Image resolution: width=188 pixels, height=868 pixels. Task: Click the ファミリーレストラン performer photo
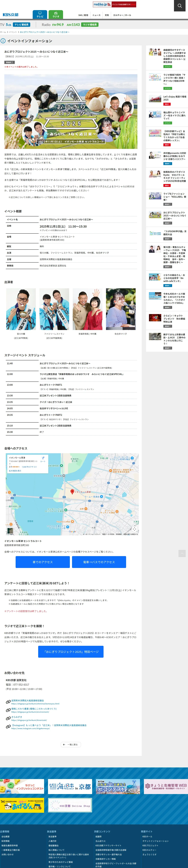tap(54, 309)
